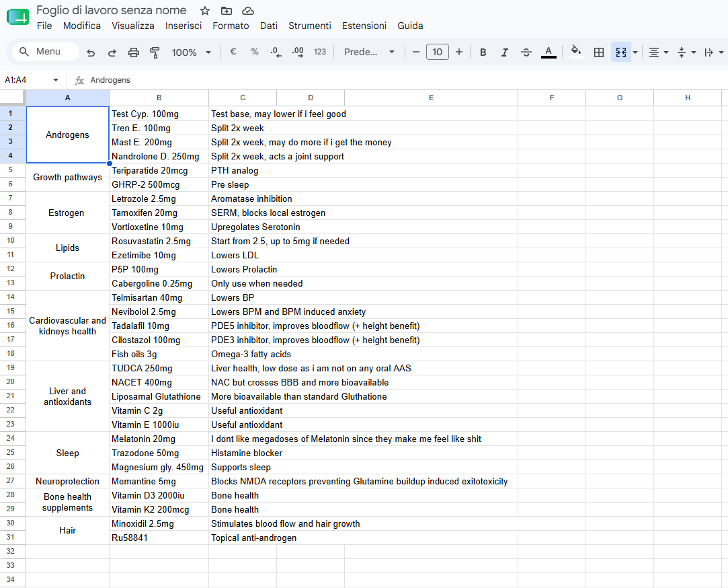Open the 100% zoom dropdown
Viewport: 728px width, 588px height.
point(192,52)
